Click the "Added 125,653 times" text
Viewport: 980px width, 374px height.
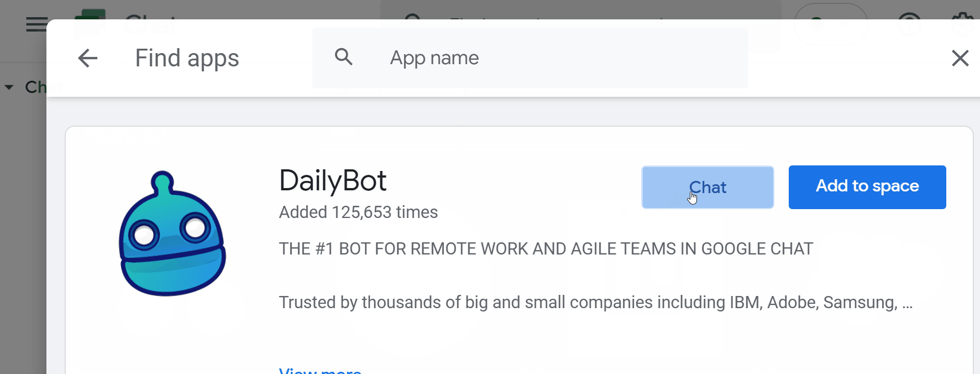[358, 212]
